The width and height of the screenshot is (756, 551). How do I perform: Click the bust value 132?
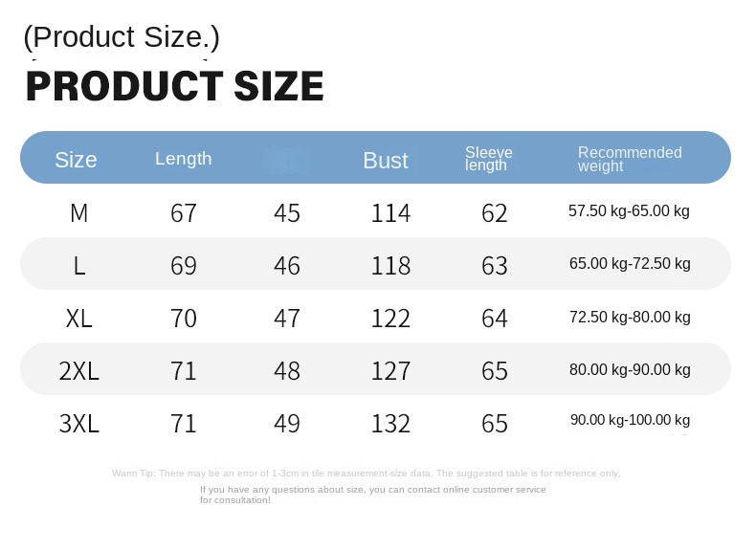point(390,424)
